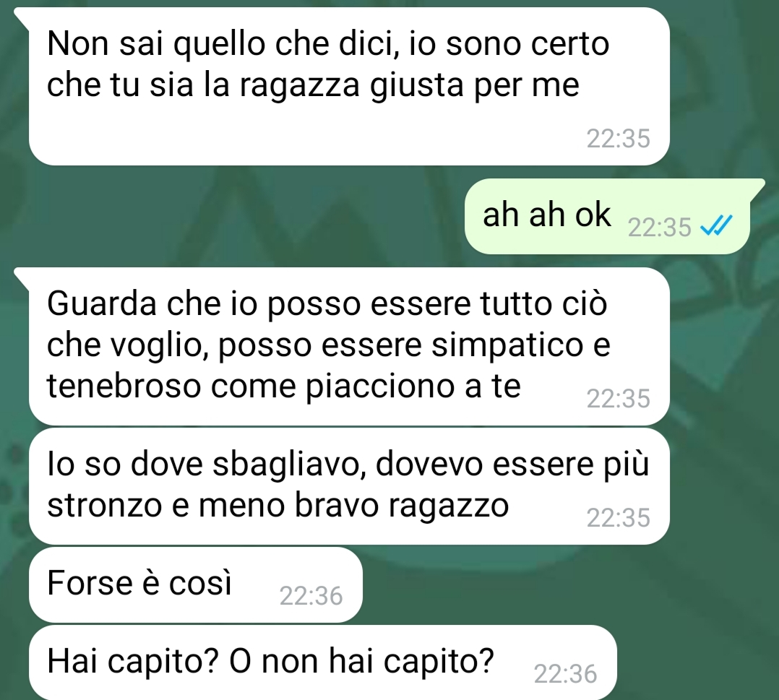Click the tail of the "Guarda che" bubble
Screen dimensions: 779x700
tap(22, 276)
